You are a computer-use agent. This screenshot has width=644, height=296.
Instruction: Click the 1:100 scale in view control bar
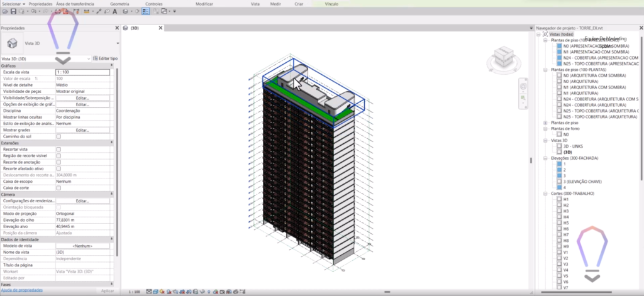click(135, 292)
